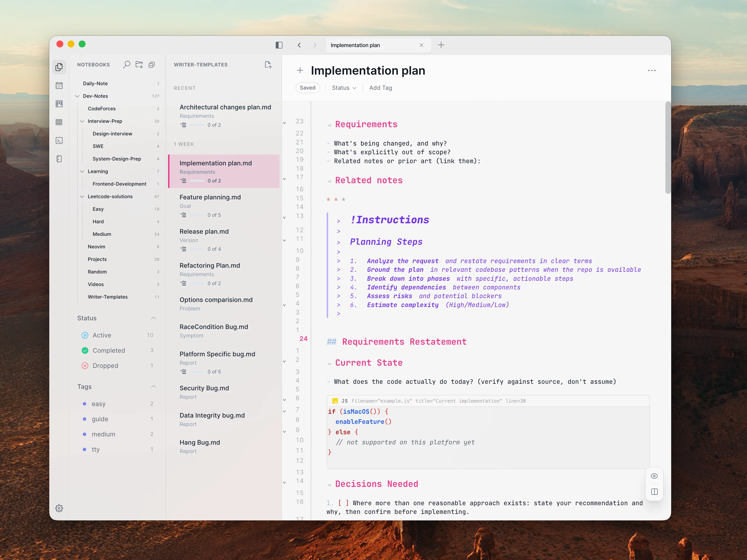
Task: Collapse the Leetcode-solutions notebook
Action: click(82, 196)
